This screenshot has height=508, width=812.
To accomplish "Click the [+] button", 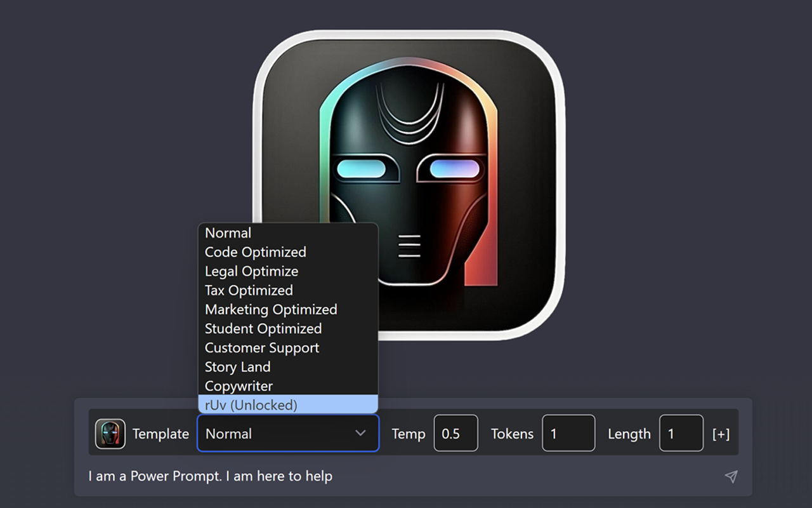I will click(x=721, y=433).
